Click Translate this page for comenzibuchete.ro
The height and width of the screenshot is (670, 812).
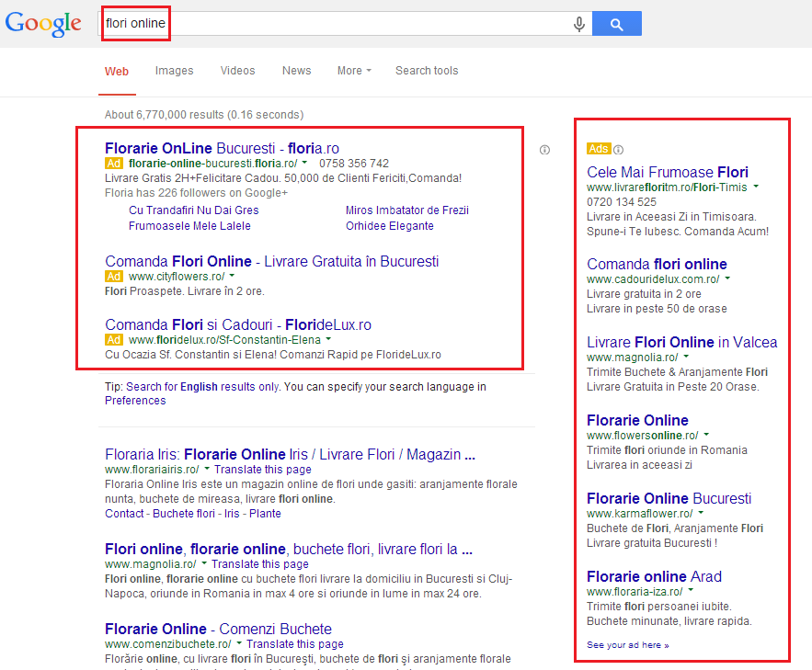295,644
